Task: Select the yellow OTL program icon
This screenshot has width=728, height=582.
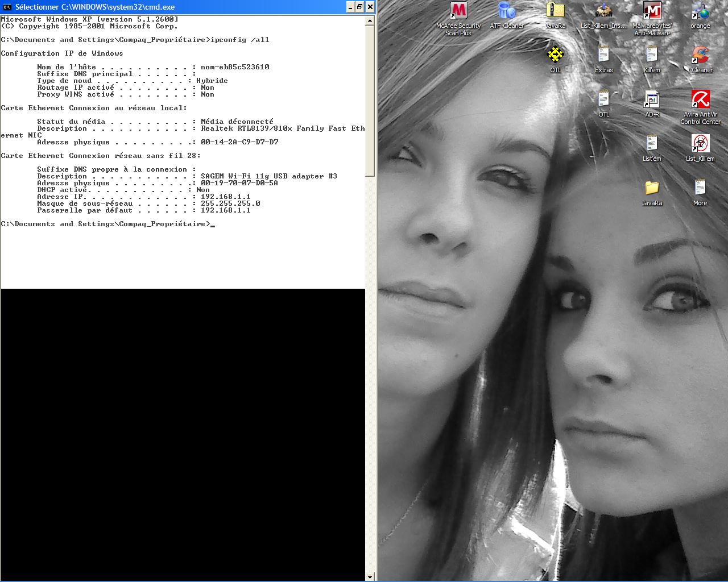Action: [555, 55]
